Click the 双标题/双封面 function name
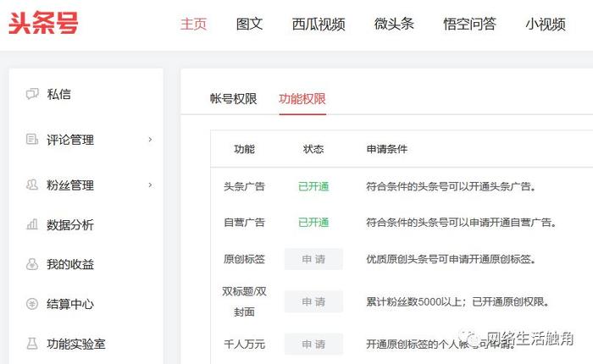Image resolution: width=593 pixels, height=364 pixels. [244, 301]
